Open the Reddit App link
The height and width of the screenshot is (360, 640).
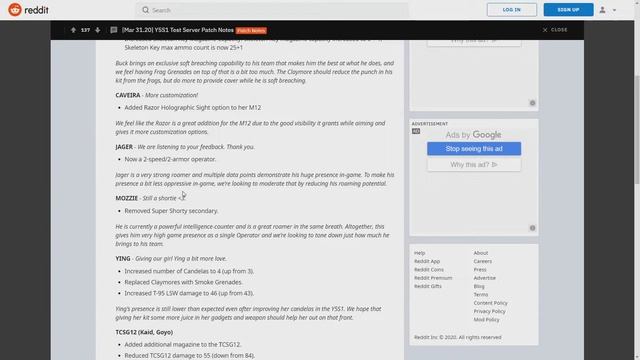427,261
